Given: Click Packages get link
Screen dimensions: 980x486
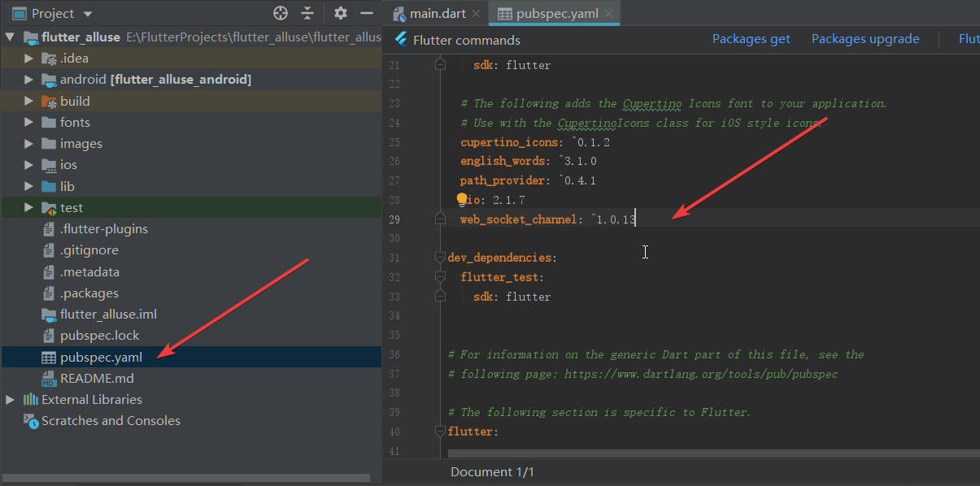Looking at the screenshot, I should tap(751, 39).
